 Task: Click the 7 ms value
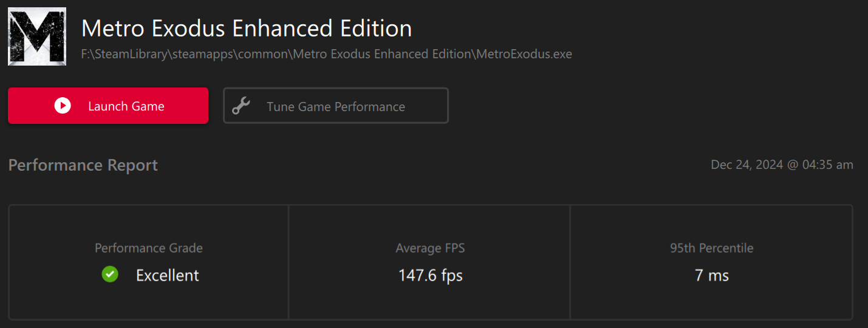(711, 275)
